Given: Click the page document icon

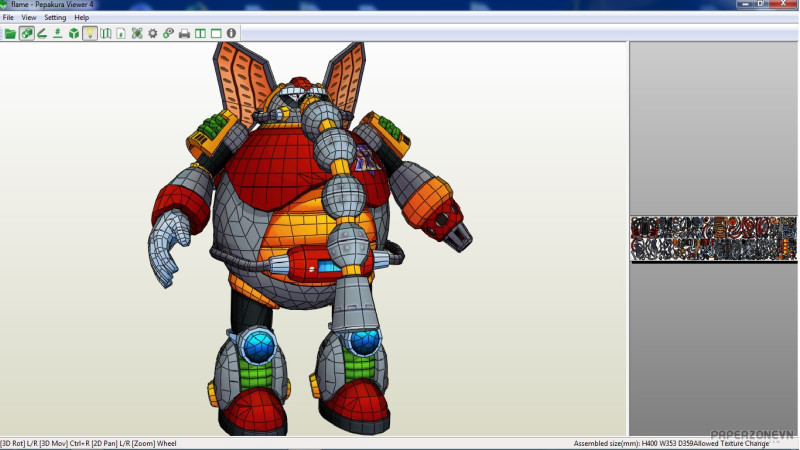Looking at the screenshot, I should pos(121,34).
